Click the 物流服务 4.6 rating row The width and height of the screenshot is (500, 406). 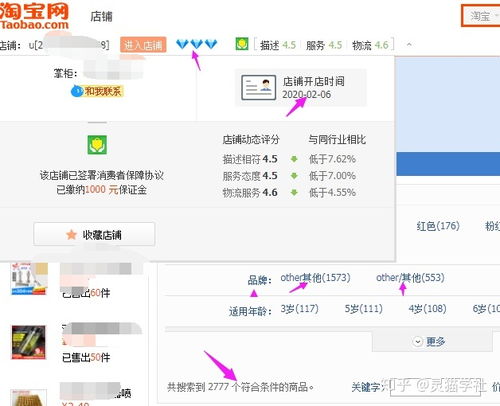click(250, 192)
